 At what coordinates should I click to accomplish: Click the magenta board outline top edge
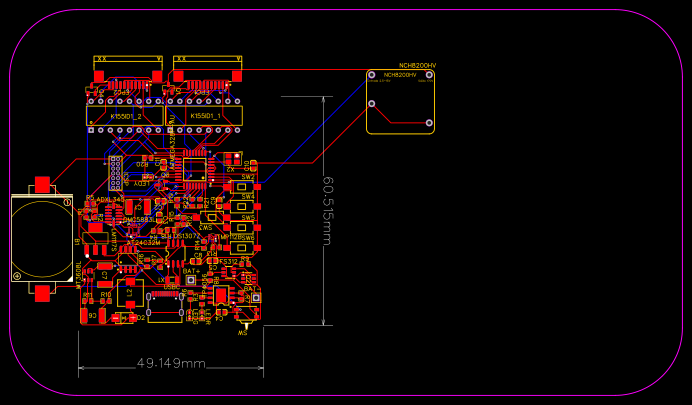click(x=346, y=10)
